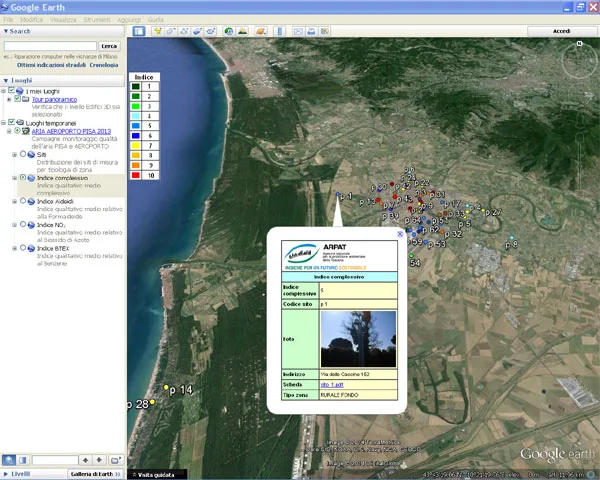Viewport: 600px width, 480px height.
Task: Open the Aggiungi menu
Action: (x=129, y=20)
